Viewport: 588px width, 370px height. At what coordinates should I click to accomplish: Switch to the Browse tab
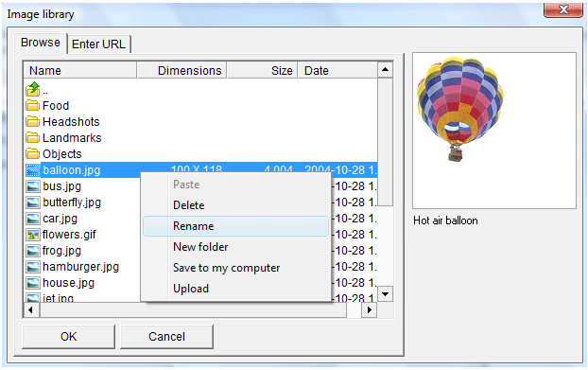[x=41, y=43]
